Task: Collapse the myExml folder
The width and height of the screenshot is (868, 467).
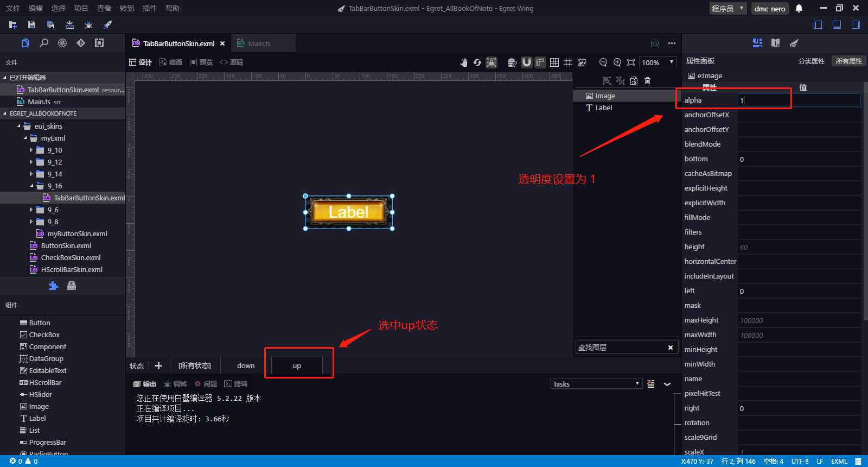Action: [x=25, y=138]
